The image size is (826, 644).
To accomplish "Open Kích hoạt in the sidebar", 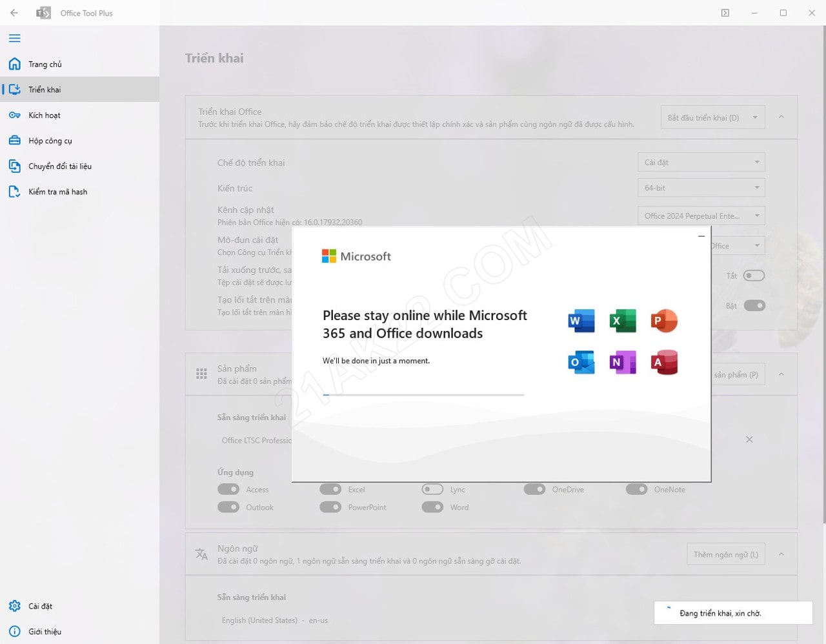I will point(79,115).
